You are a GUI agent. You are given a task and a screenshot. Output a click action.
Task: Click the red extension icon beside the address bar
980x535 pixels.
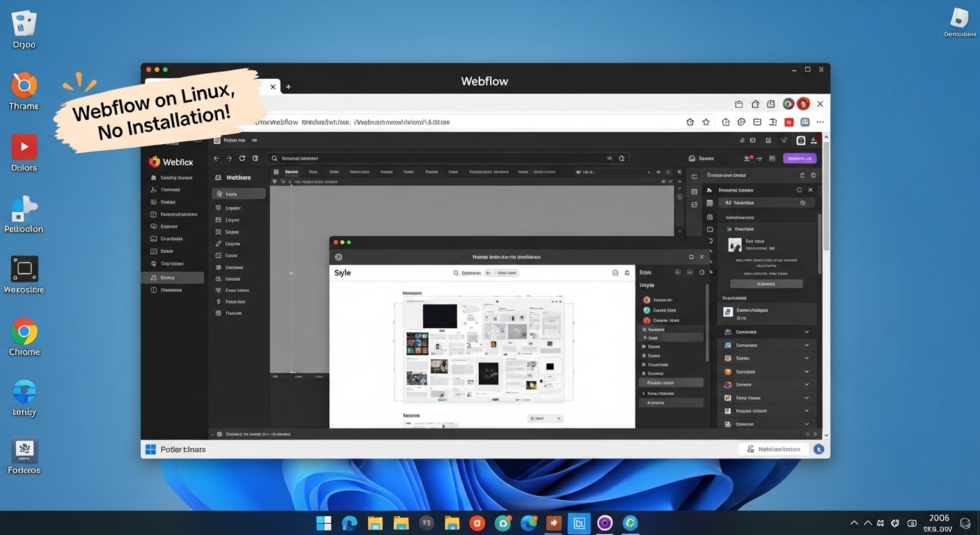pos(789,122)
